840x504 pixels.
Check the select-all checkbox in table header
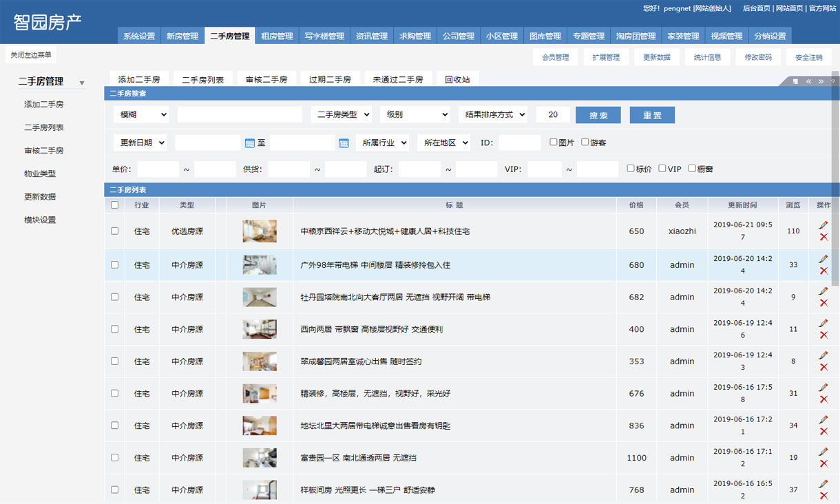[x=114, y=204]
